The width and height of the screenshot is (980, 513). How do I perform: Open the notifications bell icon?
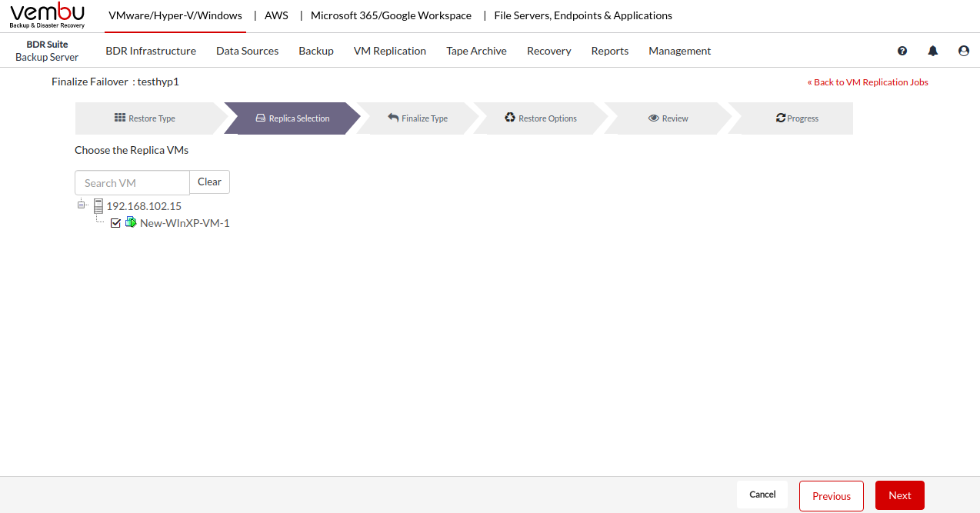(x=933, y=51)
